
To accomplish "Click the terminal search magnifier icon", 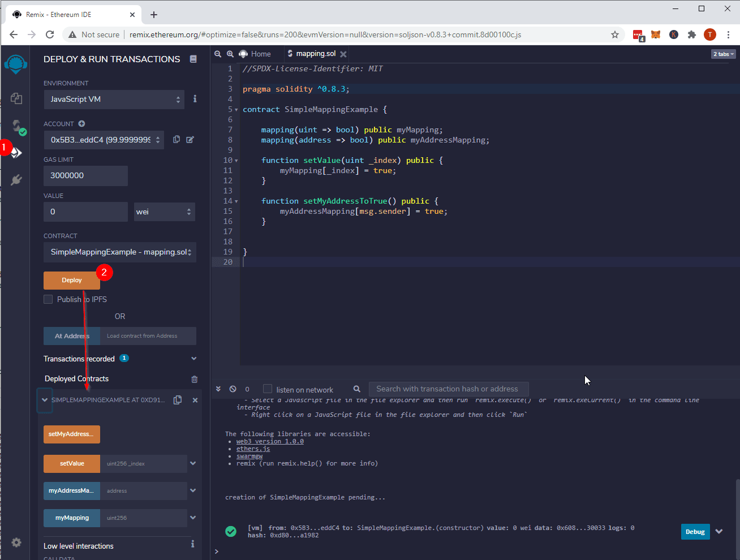I will coord(357,389).
